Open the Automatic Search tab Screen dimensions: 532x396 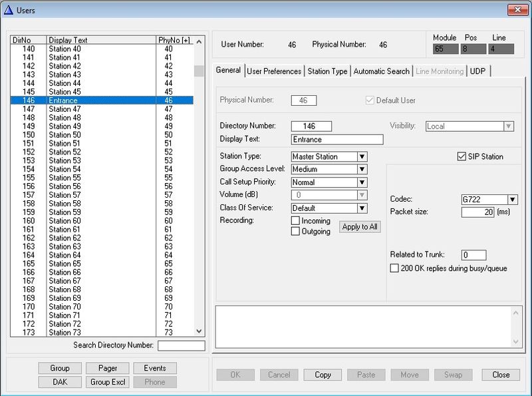[381, 71]
